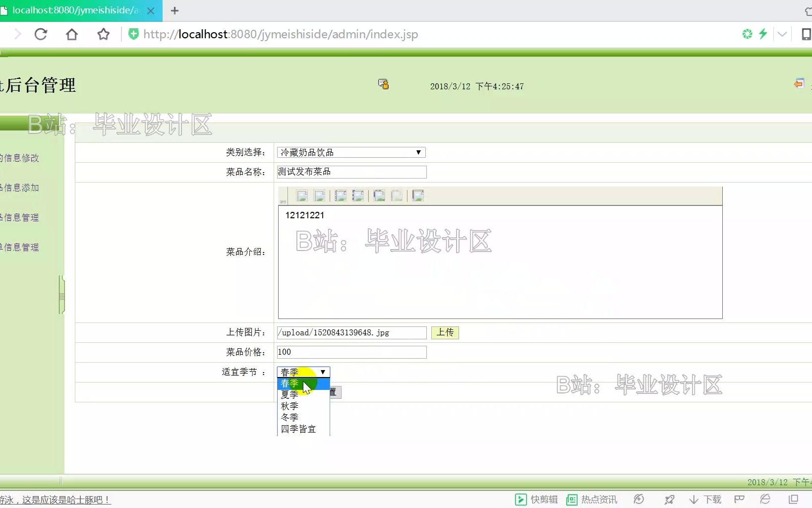Click the browser forward arrow
This screenshot has height=508, width=812.
(x=18, y=34)
